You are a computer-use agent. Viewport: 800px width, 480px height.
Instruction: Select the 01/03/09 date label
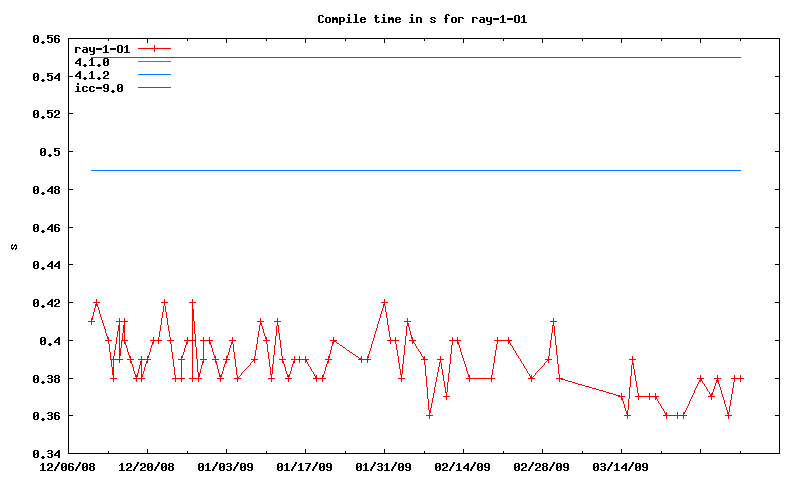tap(226, 467)
